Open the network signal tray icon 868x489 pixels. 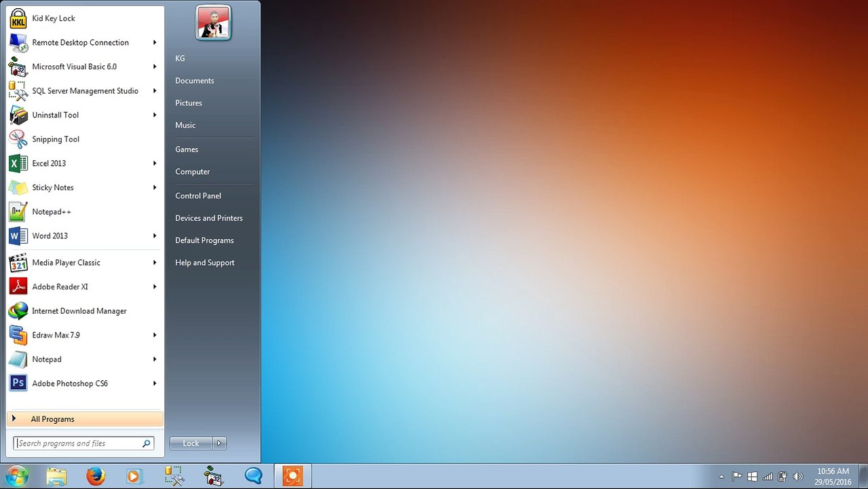tap(768, 477)
